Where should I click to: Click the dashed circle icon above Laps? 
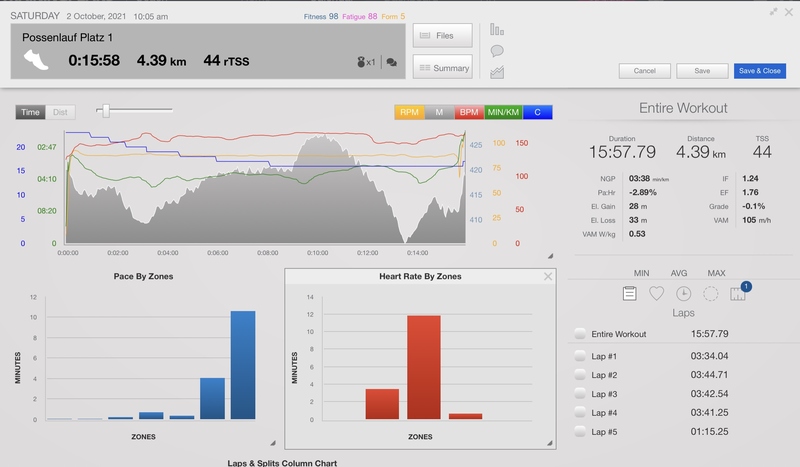[x=711, y=293]
